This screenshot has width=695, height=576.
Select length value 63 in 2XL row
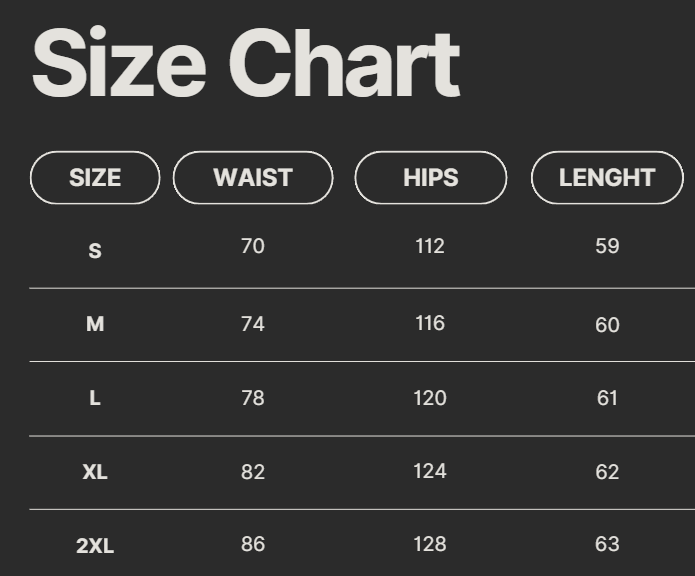(x=607, y=545)
